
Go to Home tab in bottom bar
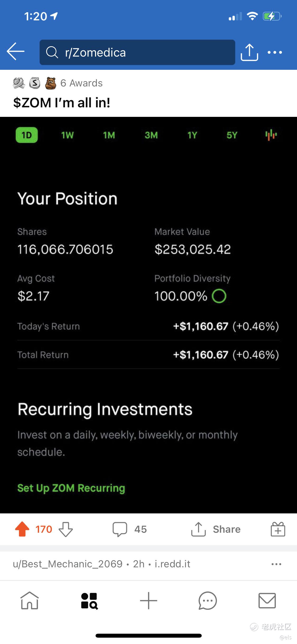pos(30,601)
